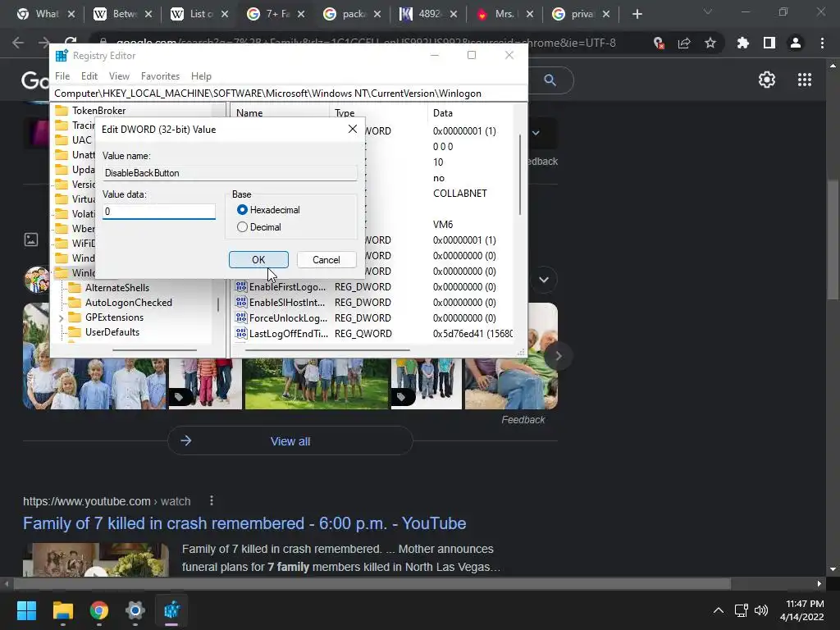The image size is (840, 630).
Task: Select the EnableSIHostInt... DWORD value icon
Action: pyautogui.click(x=241, y=302)
